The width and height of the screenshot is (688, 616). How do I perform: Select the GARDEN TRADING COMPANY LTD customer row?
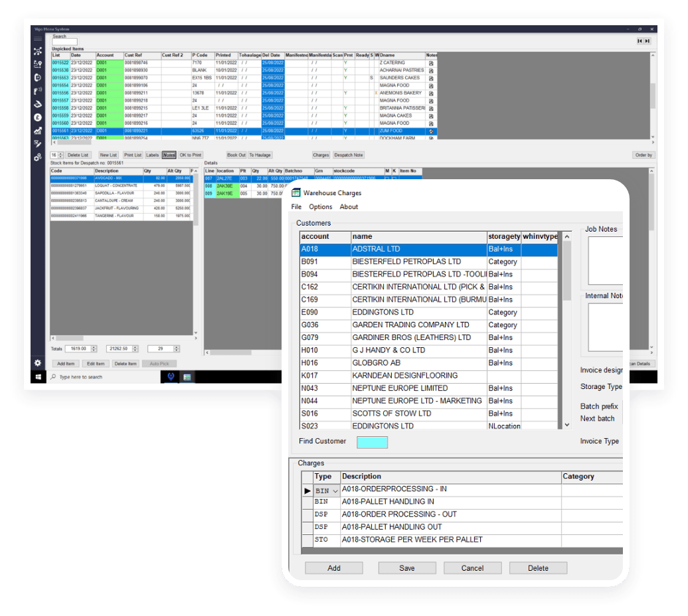[x=410, y=325]
